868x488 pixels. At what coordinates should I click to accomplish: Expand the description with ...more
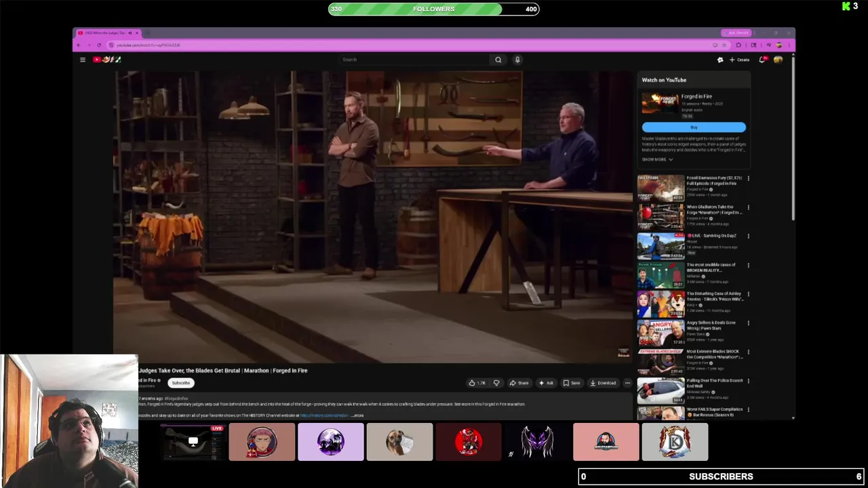pos(358,415)
